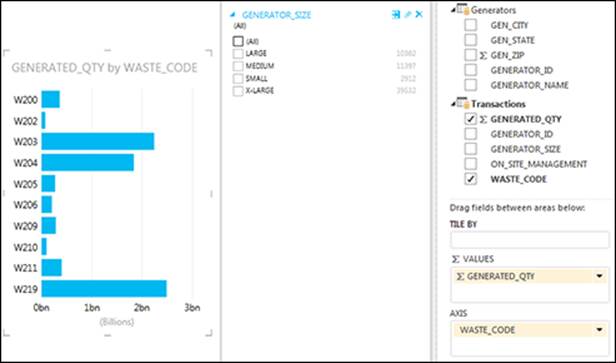Click the GENERATED_QTY by WASTE_CODE chart title
This screenshot has height=363, width=616.
click(104, 68)
